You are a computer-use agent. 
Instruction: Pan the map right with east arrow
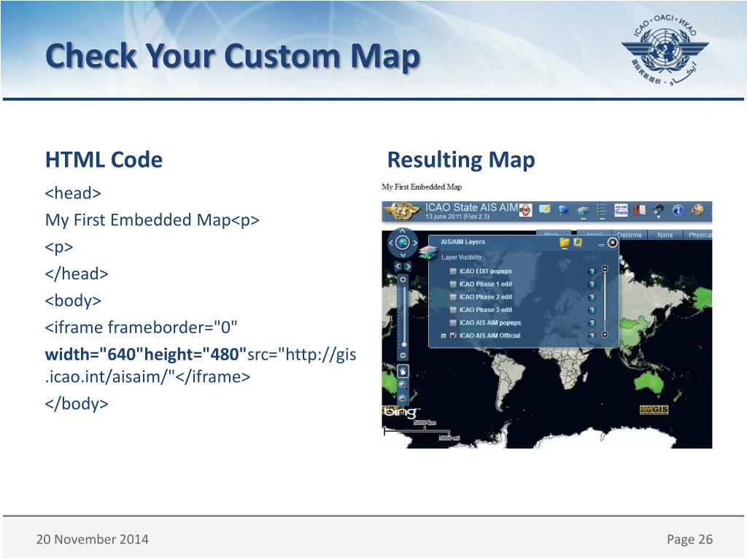(414, 243)
